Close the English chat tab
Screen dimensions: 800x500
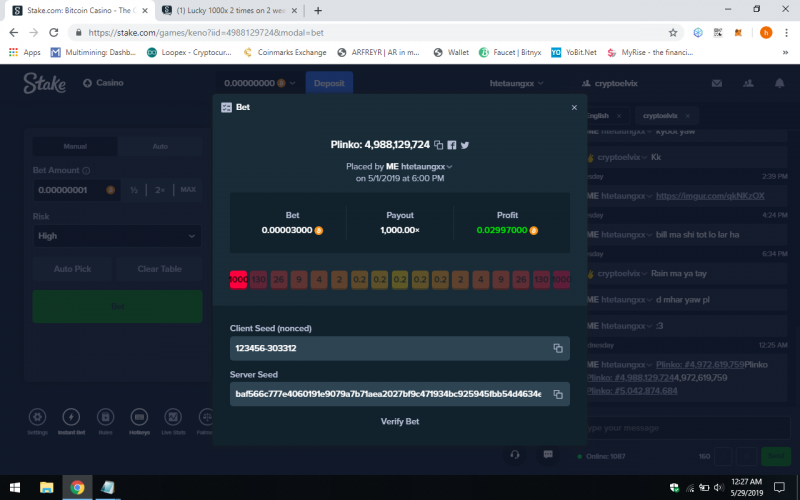(x=619, y=116)
